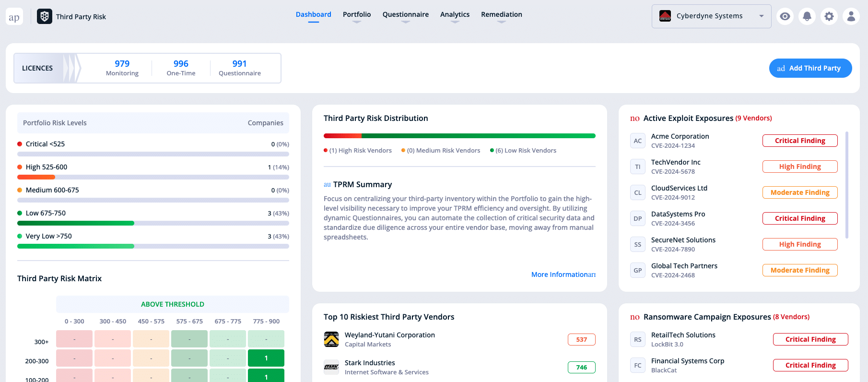Click the Third Party Risk Distribution bar
Screen dimensions: 868x382
[x=459, y=136]
